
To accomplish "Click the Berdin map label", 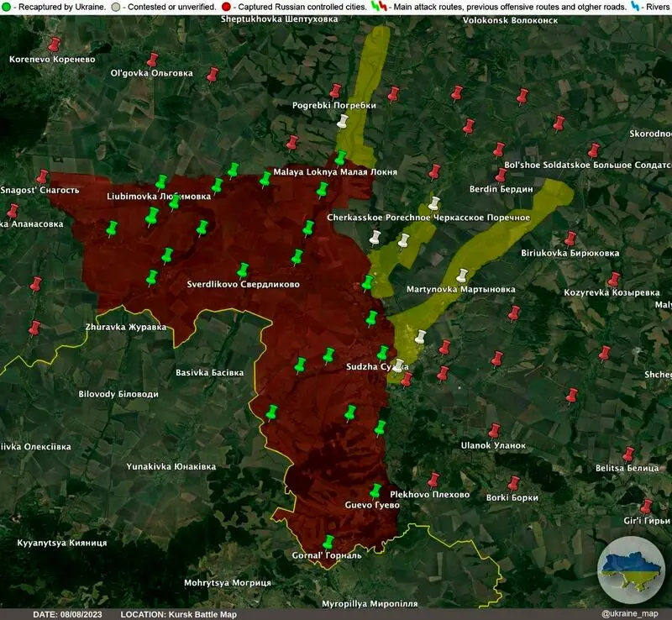I will point(501,189).
